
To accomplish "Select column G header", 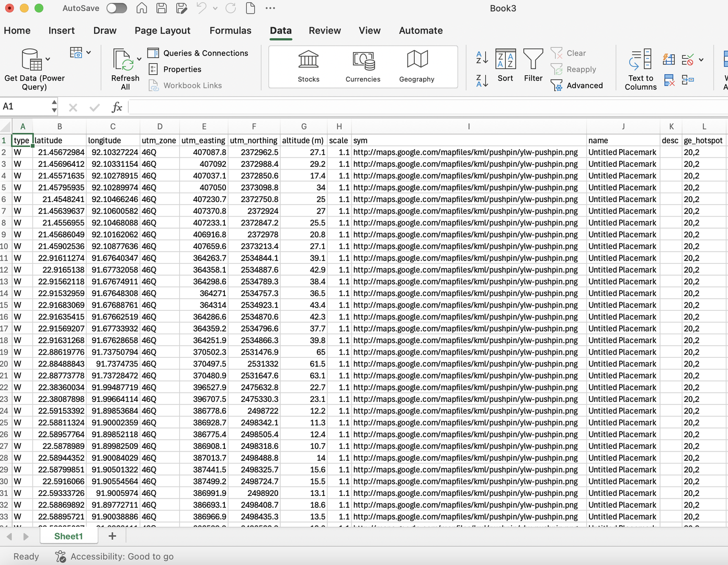I will coord(304,126).
